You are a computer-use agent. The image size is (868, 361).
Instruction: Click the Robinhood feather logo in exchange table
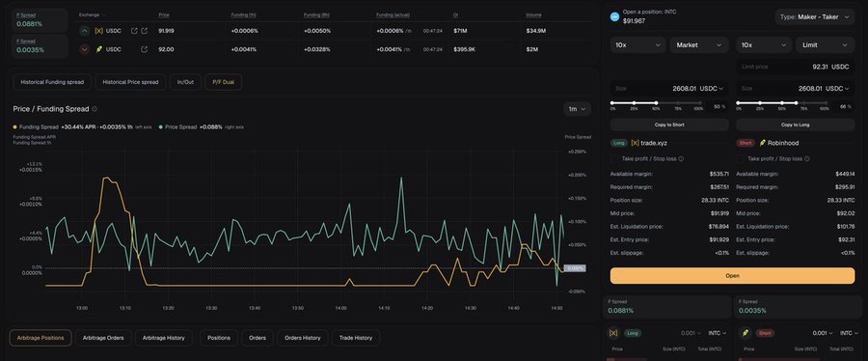(99, 49)
